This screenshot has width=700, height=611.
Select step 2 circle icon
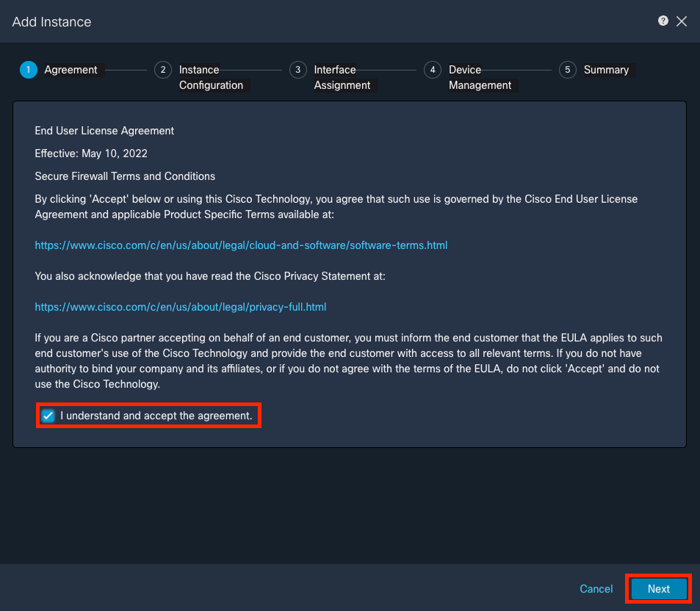pyautogui.click(x=163, y=70)
